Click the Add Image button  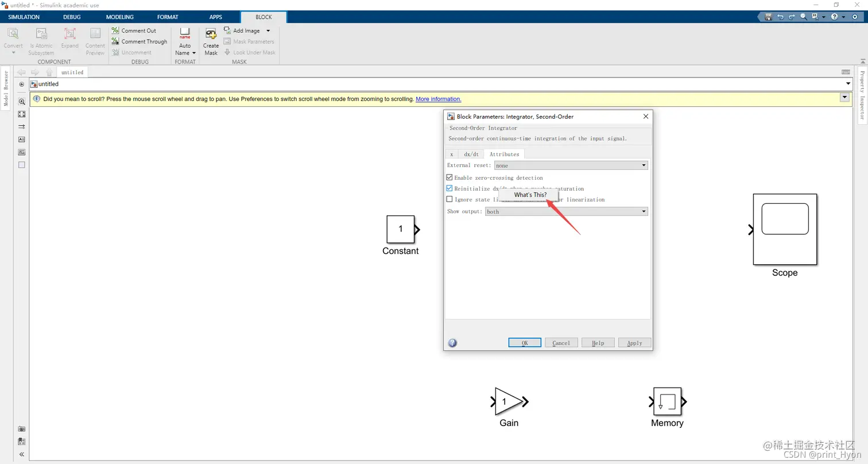pos(242,30)
